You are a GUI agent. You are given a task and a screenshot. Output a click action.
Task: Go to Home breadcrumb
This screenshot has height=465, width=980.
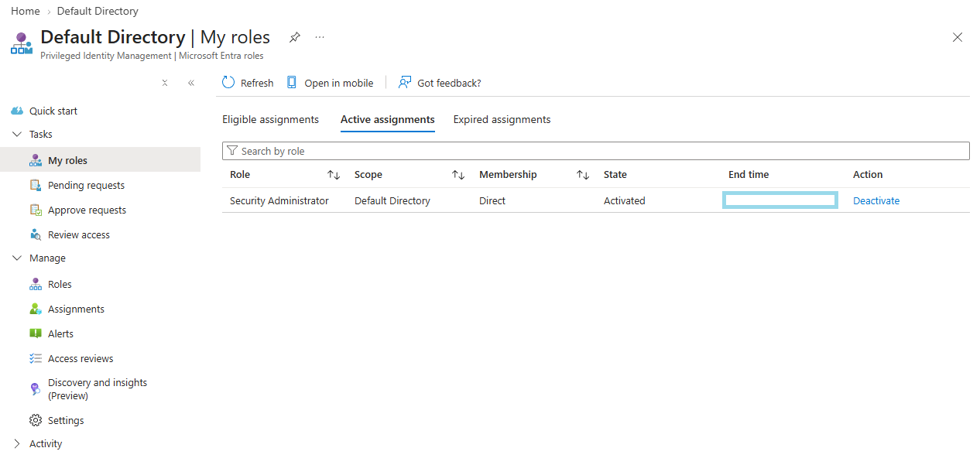[26, 11]
